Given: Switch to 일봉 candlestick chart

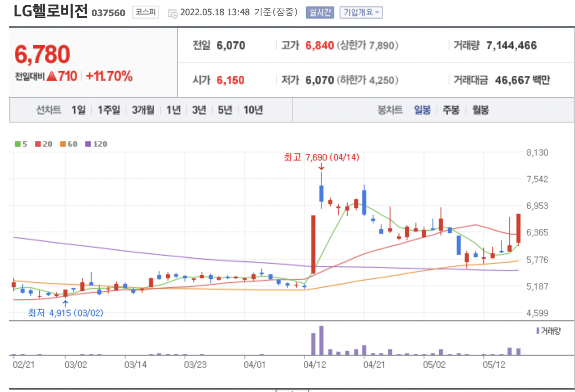Looking at the screenshot, I should pos(422,110).
